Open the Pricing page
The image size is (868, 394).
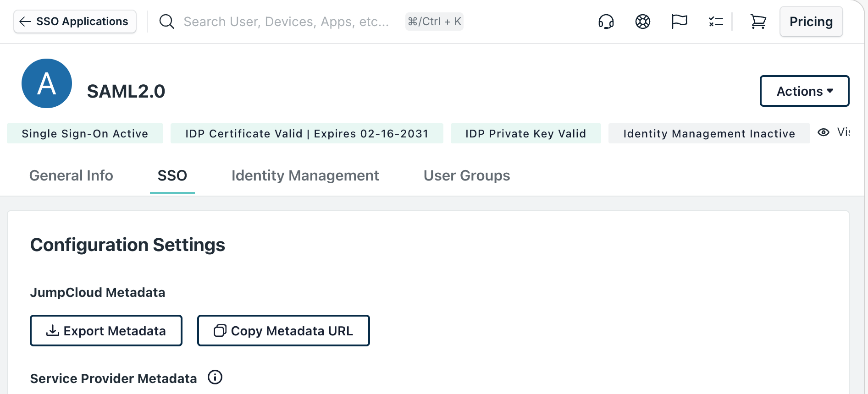[x=811, y=22]
